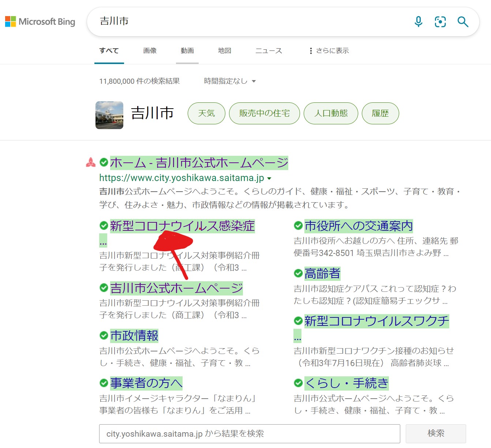Open visual search camera icon

[x=440, y=22]
